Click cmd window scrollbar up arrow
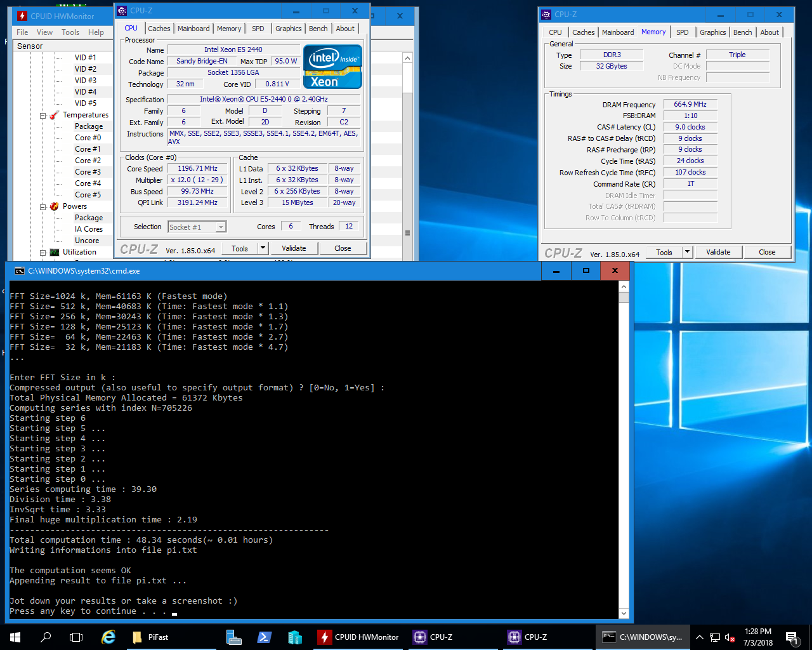Image resolution: width=812 pixels, height=650 pixels. (x=624, y=286)
